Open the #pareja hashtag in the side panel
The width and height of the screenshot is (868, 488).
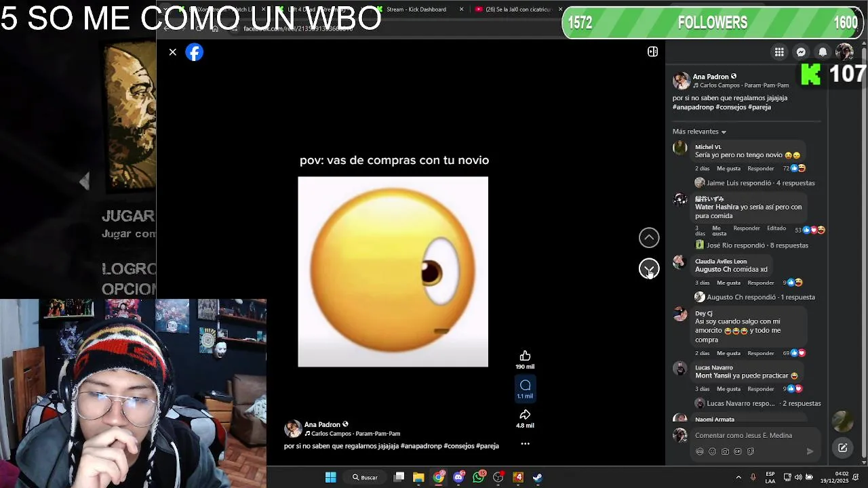coord(759,107)
